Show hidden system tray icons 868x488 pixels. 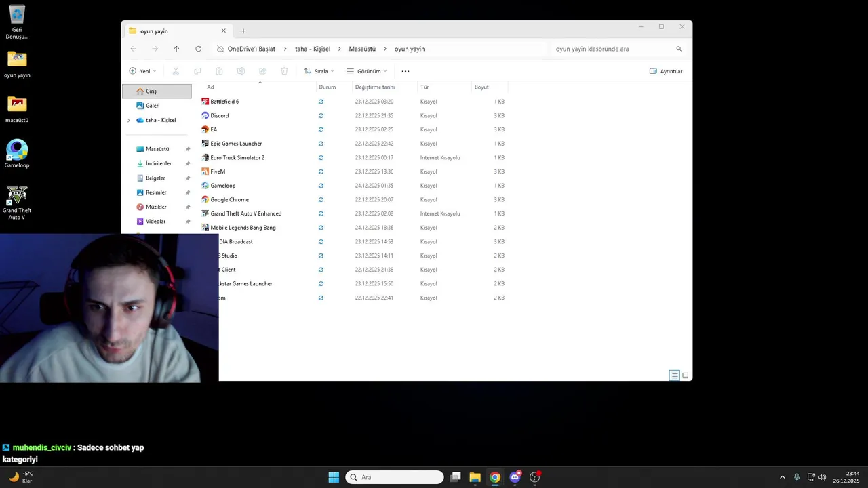pyautogui.click(x=783, y=477)
